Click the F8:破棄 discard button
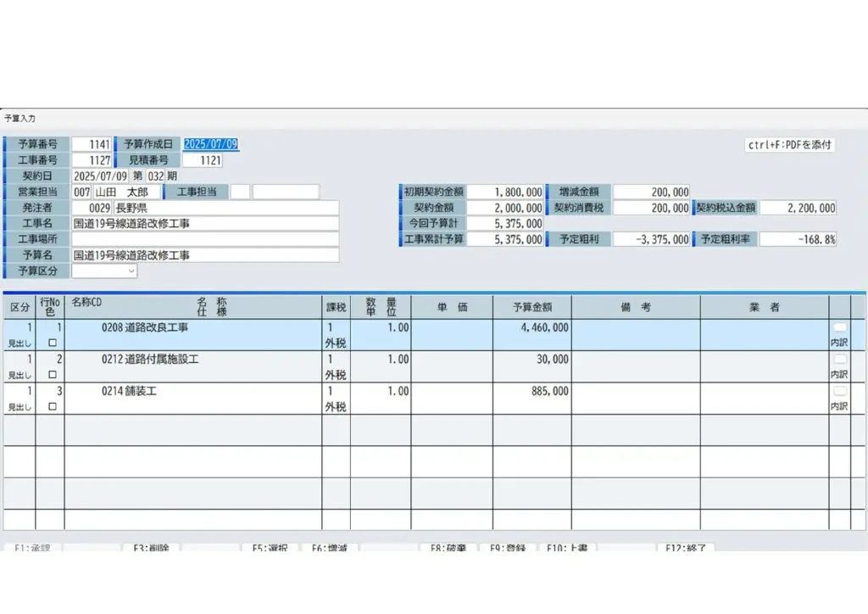Viewport: 868px width, 614px height. 448,548
